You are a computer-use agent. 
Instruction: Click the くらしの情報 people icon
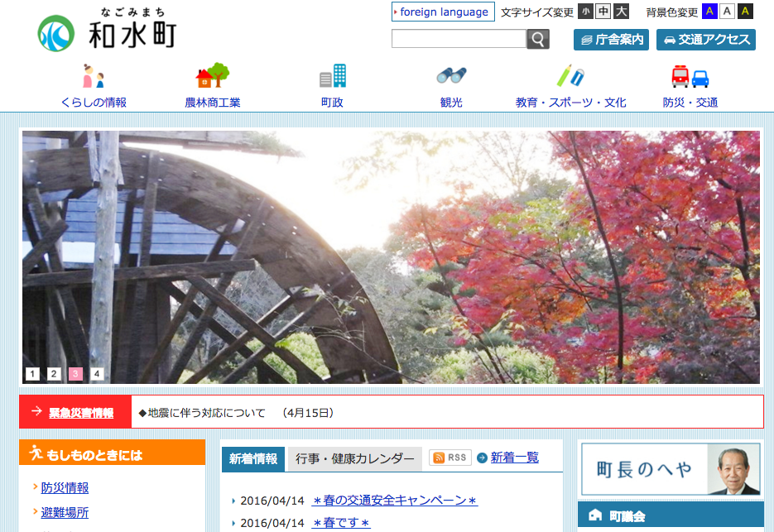point(94,76)
